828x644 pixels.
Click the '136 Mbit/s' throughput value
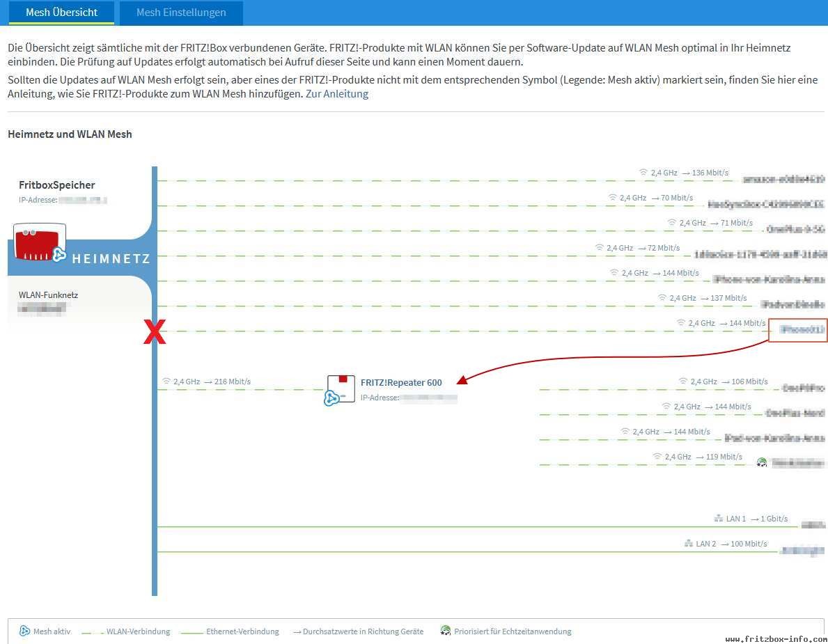710,173
